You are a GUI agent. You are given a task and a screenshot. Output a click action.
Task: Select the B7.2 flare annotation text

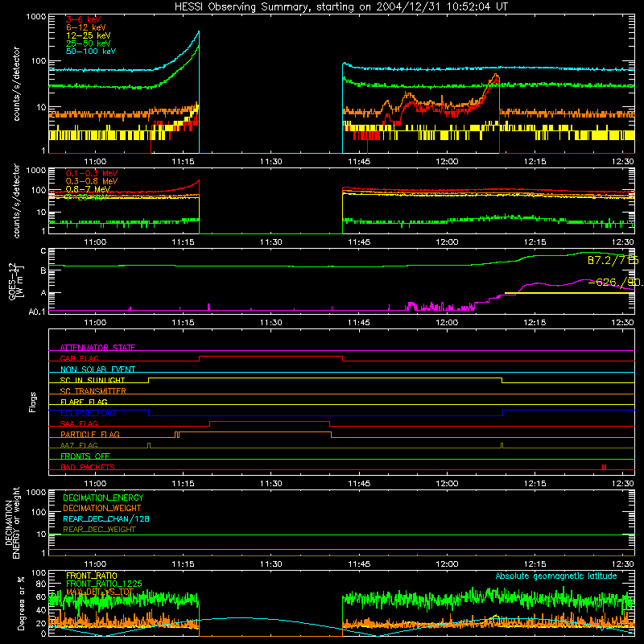point(613,260)
